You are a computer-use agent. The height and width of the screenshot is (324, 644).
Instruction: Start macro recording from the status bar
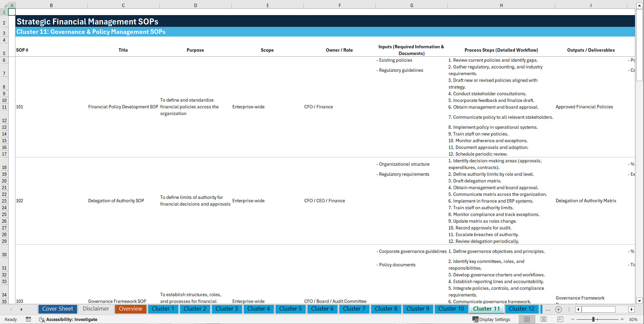click(x=28, y=319)
